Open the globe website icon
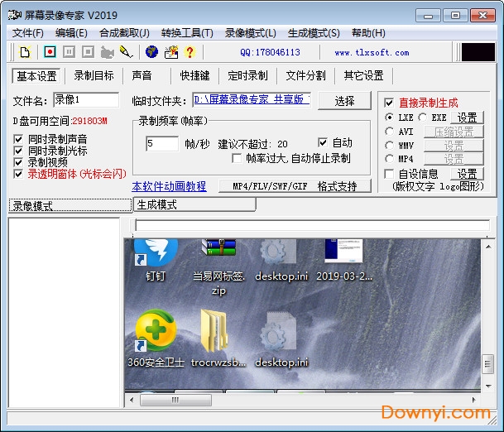Image resolution: width=504 pixels, height=432 pixels. coord(151,52)
